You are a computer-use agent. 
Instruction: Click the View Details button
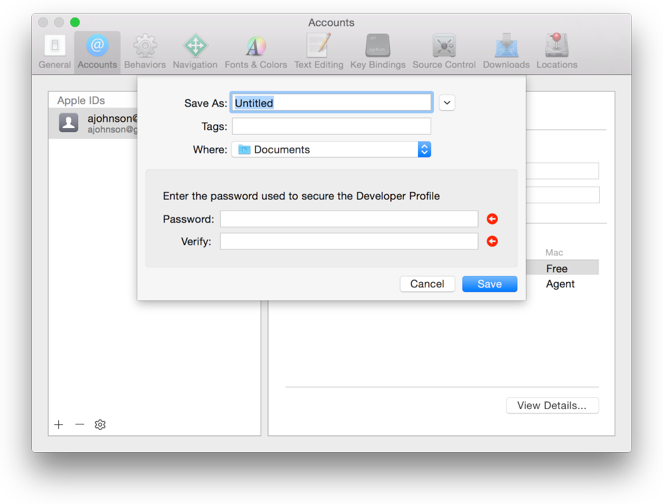point(552,405)
